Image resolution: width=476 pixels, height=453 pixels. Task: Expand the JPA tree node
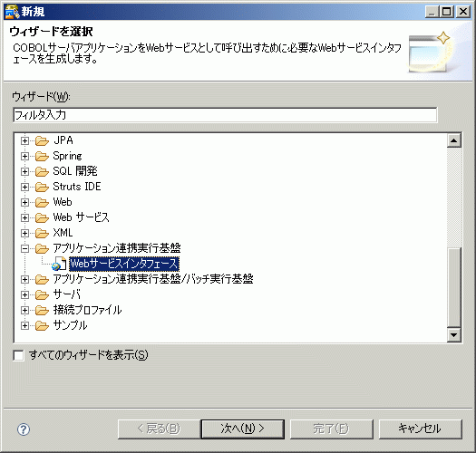24,140
